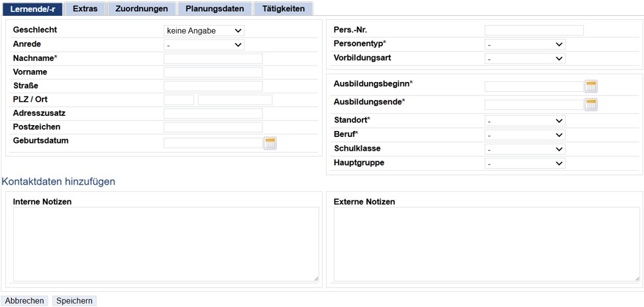Show the Tätigkeiten tab
The height and width of the screenshot is (307, 644).
pyautogui.click(x=283, y=9)
